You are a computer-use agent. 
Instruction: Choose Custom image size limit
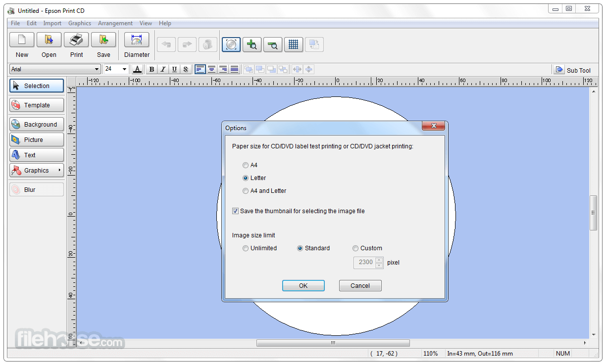pyautogui.click(x=355, y=248)
